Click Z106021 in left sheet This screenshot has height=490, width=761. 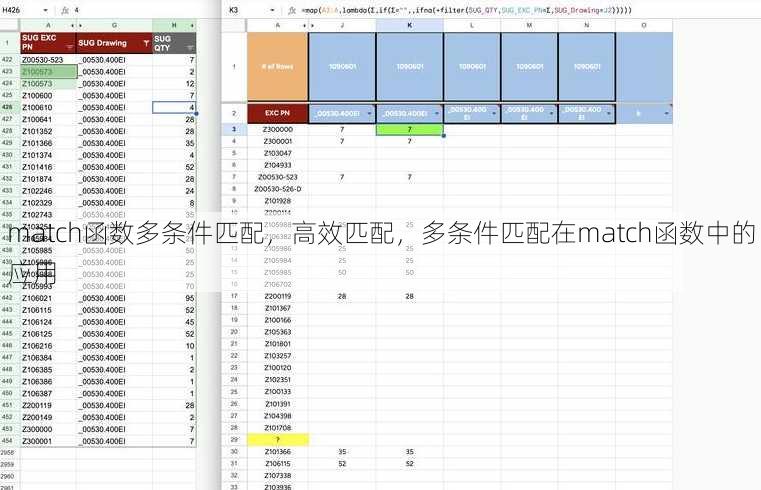tap(37, 298)
